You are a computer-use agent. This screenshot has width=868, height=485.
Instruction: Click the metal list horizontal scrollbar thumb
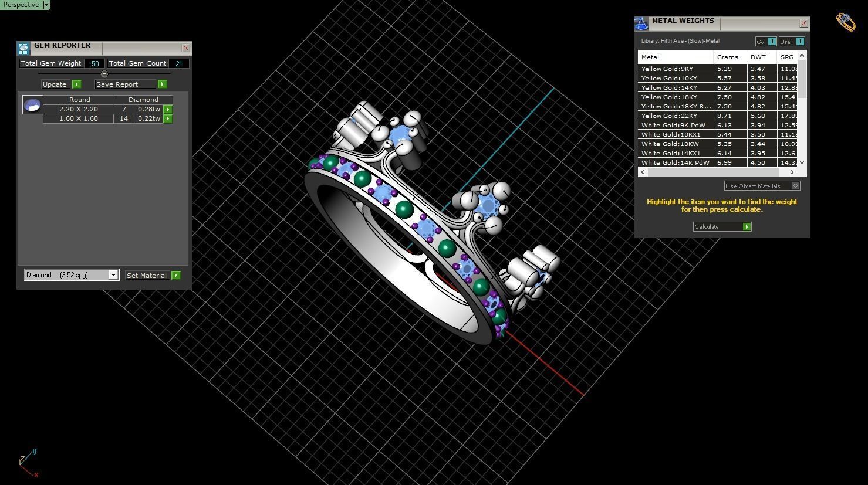point(713,172)
